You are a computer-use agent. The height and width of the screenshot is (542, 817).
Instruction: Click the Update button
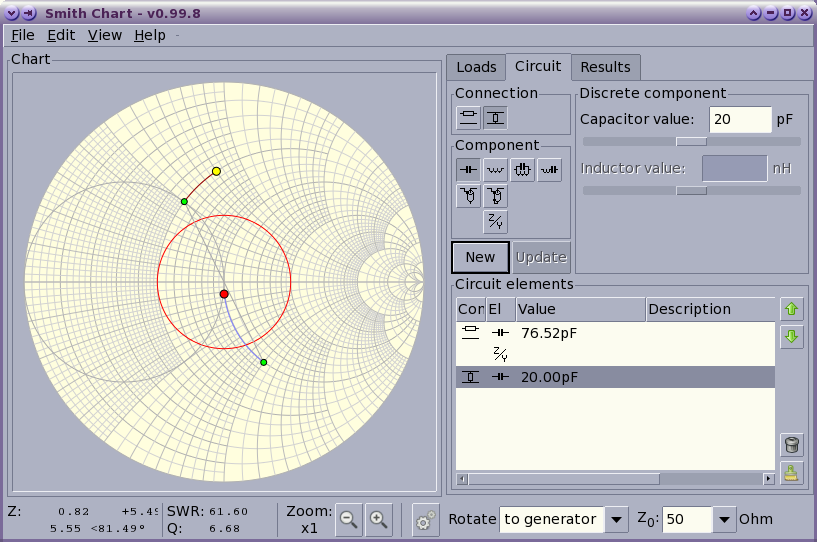pos(541,257)
